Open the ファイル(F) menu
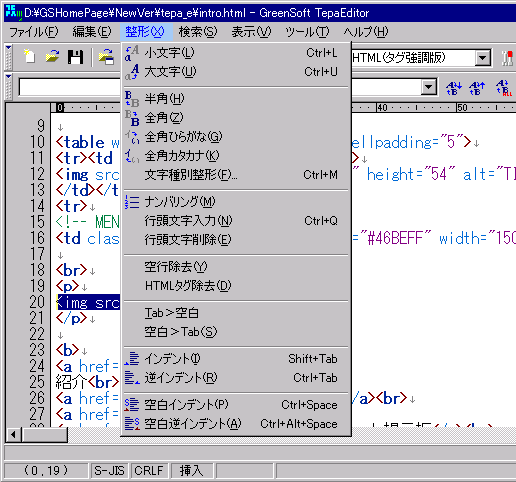516x482 pixels. click(x=34, y=32)
